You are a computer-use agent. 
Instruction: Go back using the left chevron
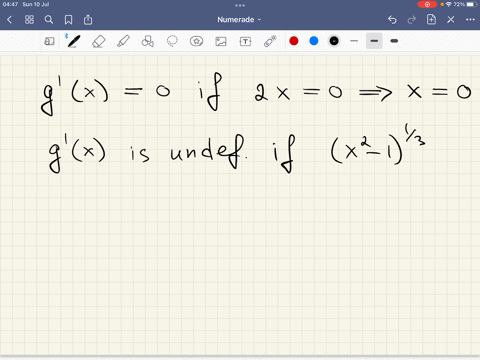9,20
